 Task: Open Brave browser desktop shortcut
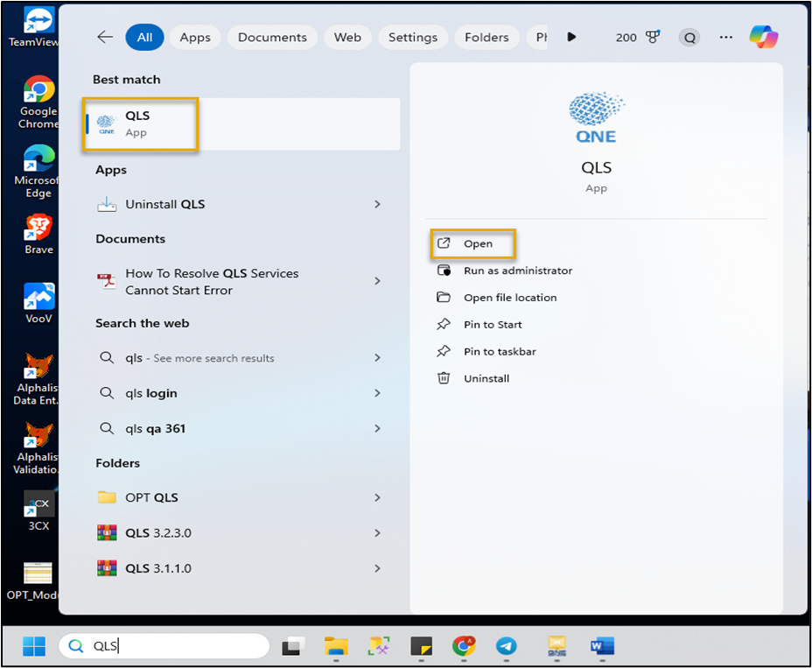click(38, 233)
